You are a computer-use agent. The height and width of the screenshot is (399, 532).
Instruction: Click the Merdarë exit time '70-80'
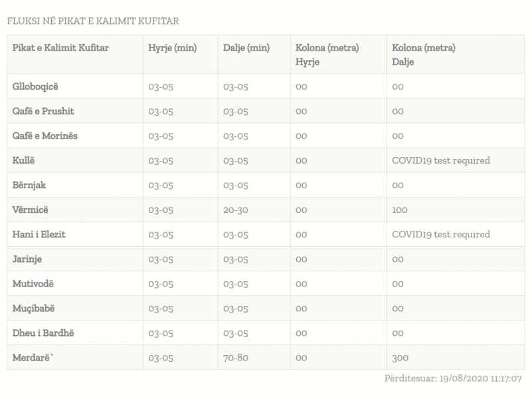[236, 358]
